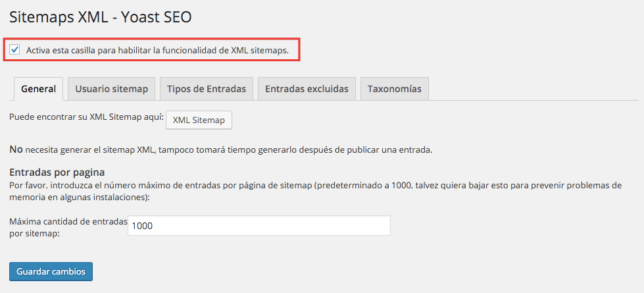Click the Sitemaps XML - Yoast SEO heading
Image resolution: width=644 pixels, height=293 pixels.
pos(100,17)
